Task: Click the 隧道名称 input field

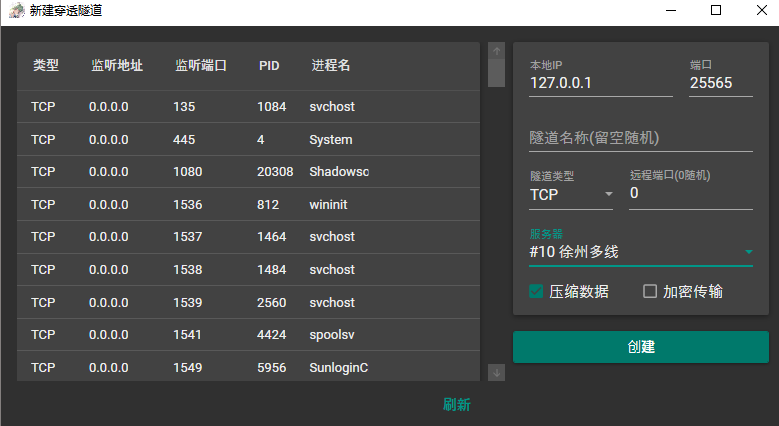Action: [641, 138]
